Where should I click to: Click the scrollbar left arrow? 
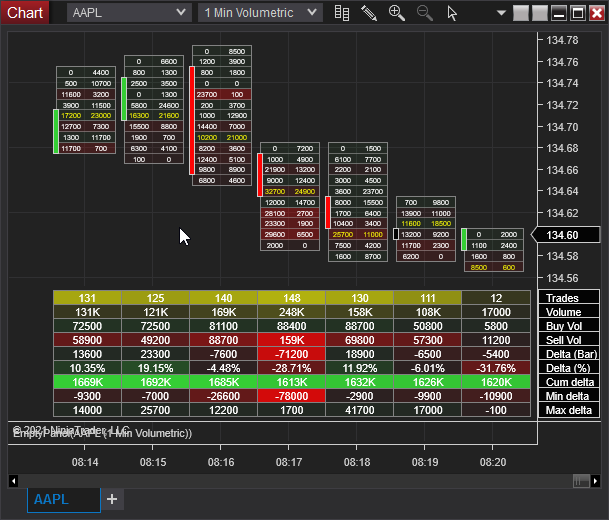[13, 482]
